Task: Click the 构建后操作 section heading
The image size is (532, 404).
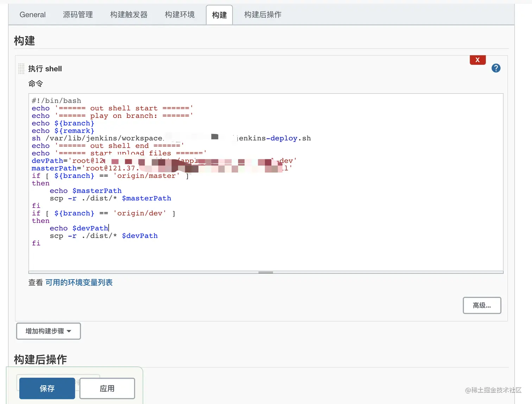Action: [40, 359]
